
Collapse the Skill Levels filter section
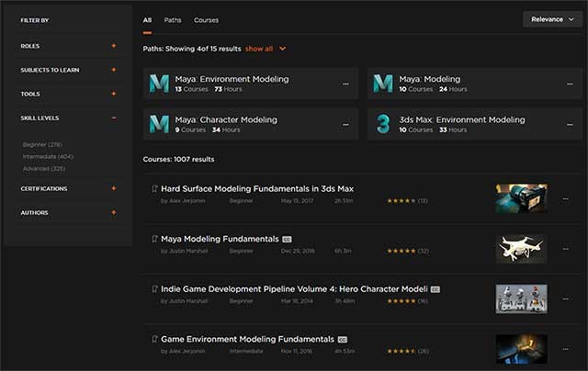(x=114, y=118)
